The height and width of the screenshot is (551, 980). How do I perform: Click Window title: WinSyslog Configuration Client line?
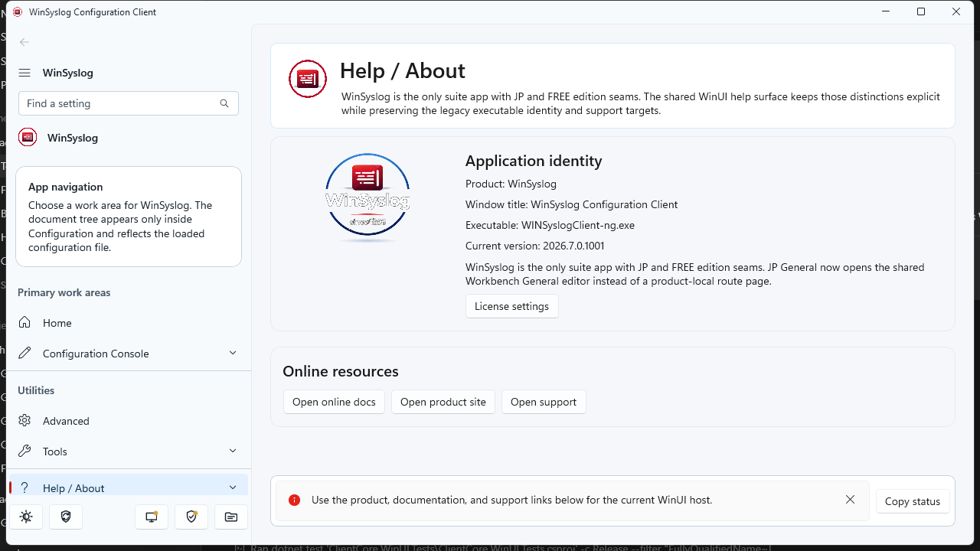point(571,204)
